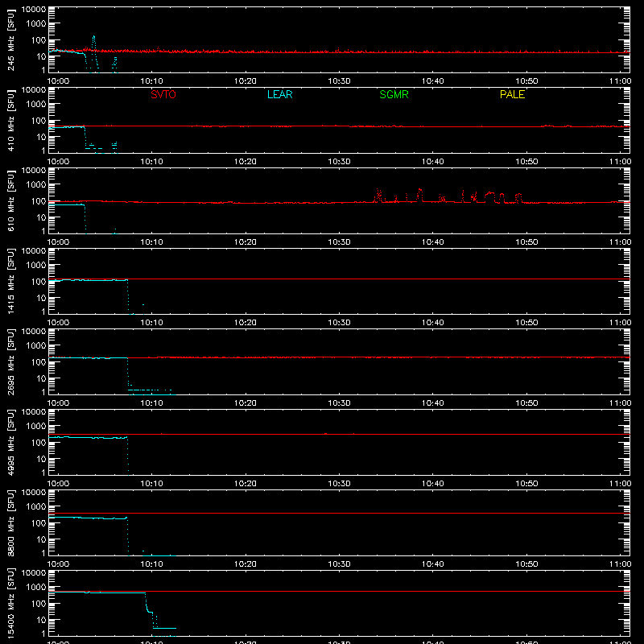Click the 10:30 time label under 1415 MHz plot

[x=339, y=323]
